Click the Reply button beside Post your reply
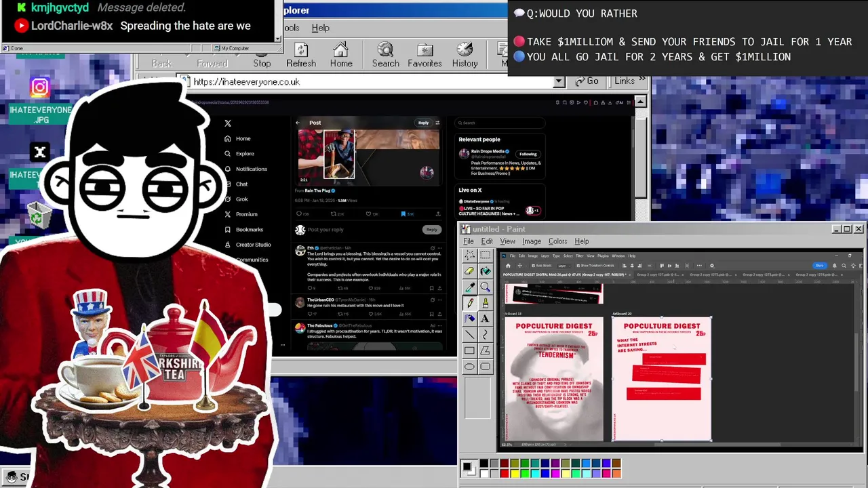Screen dimensions: 868x488 click(x=431, y=230)
